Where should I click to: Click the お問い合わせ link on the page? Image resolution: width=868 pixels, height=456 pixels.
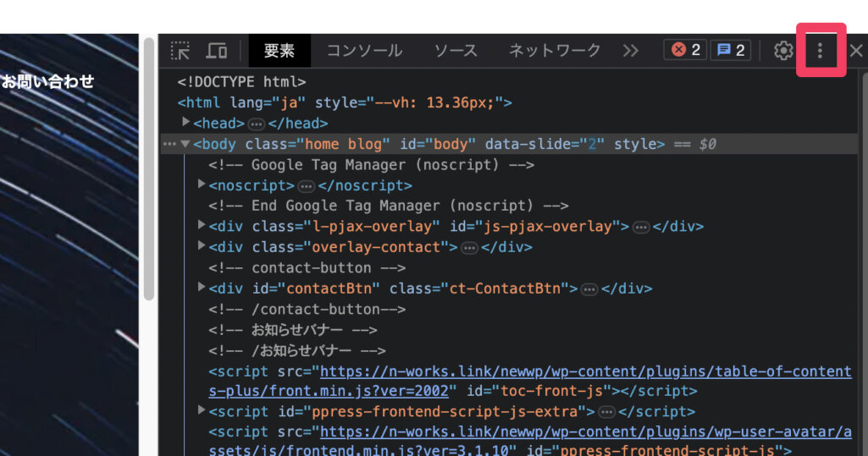coord(47,82)
